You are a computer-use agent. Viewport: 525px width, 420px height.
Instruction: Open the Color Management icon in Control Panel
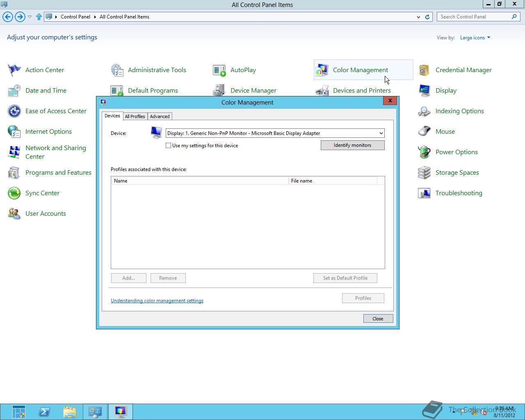(322, 70)
